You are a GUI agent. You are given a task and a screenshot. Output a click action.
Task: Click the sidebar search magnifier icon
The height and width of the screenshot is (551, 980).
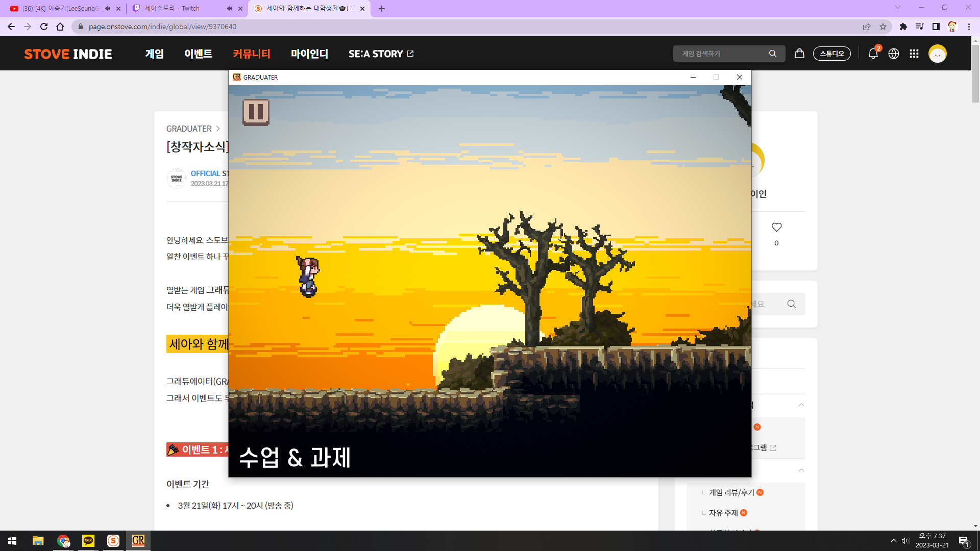point(792,304)
